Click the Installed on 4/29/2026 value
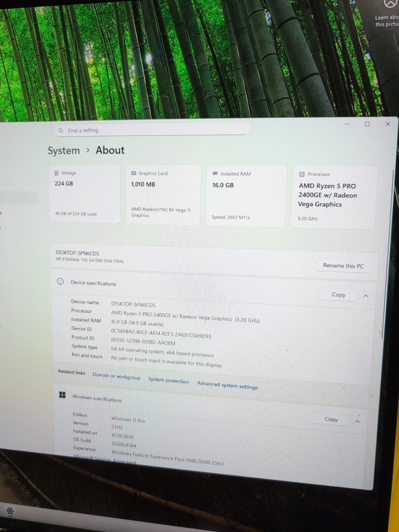The height and width of the screenshot is (532, 399). pos(122,436)
